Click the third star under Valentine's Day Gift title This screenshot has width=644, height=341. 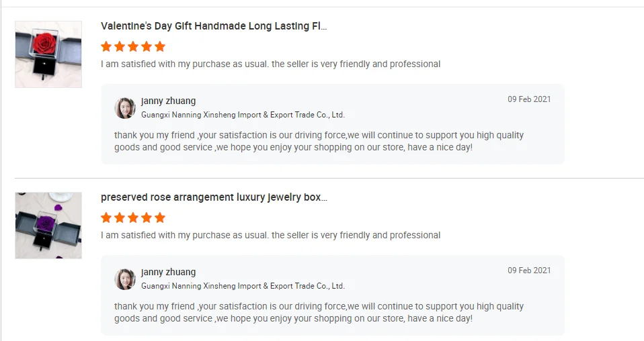[133, 46]
